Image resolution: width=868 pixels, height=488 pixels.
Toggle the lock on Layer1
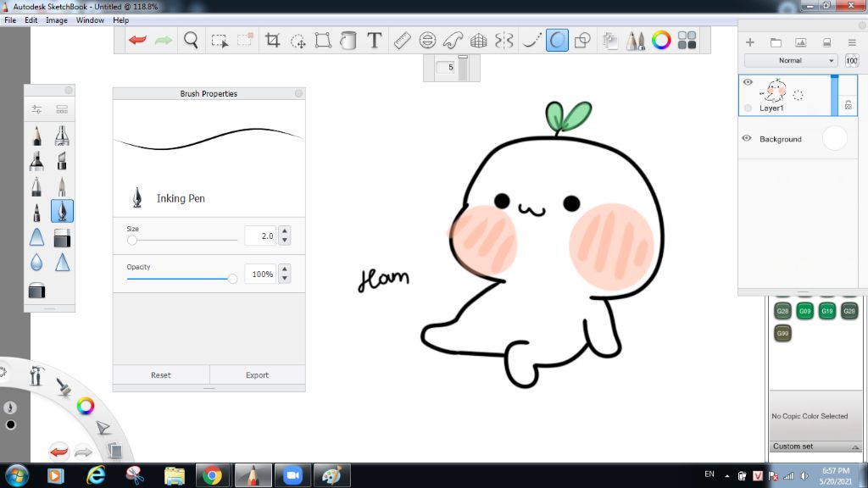tap(848, 104)
